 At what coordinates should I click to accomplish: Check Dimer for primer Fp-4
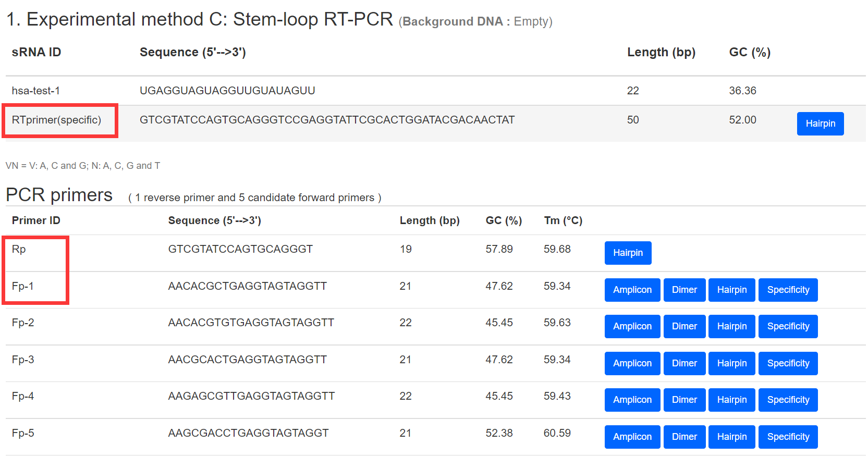click(684, 400)
